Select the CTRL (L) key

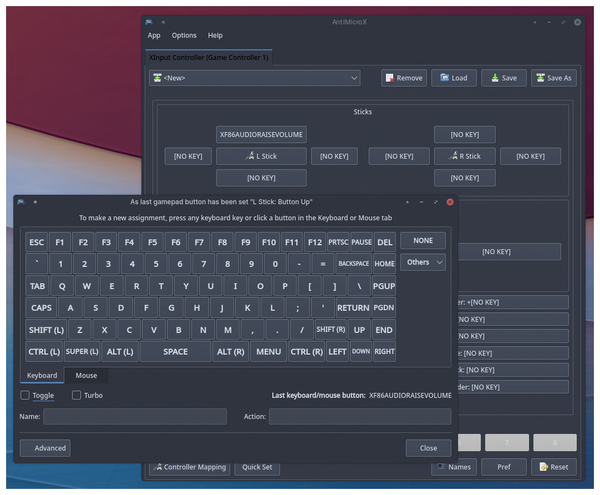point(44,352)
